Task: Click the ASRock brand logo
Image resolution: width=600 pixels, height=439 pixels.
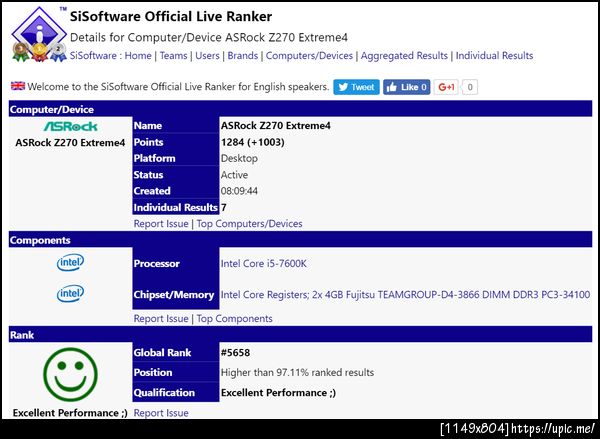Action: [70, 126]
